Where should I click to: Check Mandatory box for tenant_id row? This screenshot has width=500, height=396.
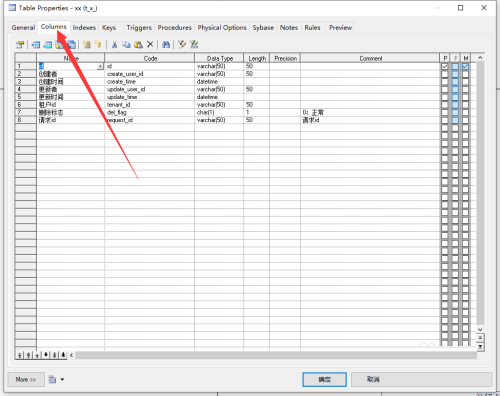point(465,105)
